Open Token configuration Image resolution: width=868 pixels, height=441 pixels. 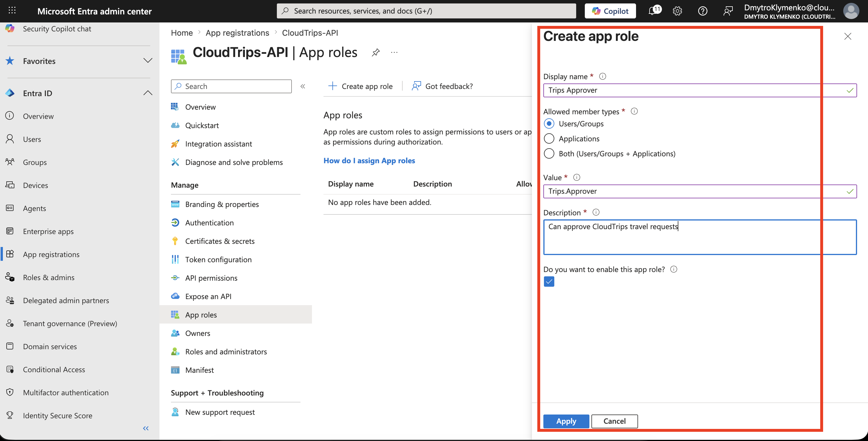point(218,260)
